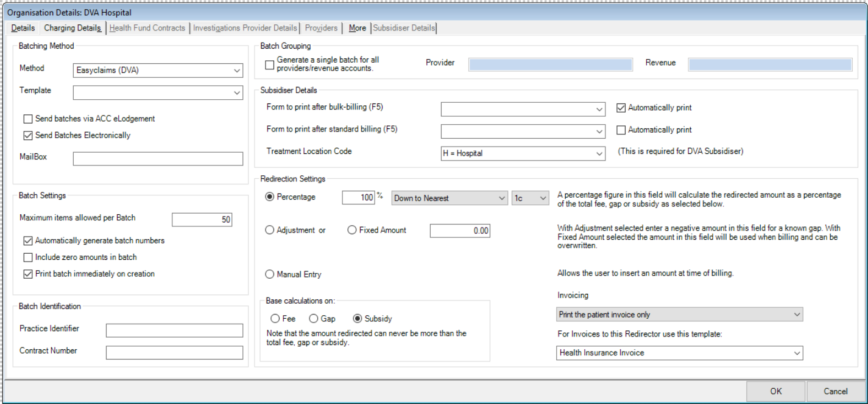Click the OK button
868x404 pixels.
[x=775, y=391]
